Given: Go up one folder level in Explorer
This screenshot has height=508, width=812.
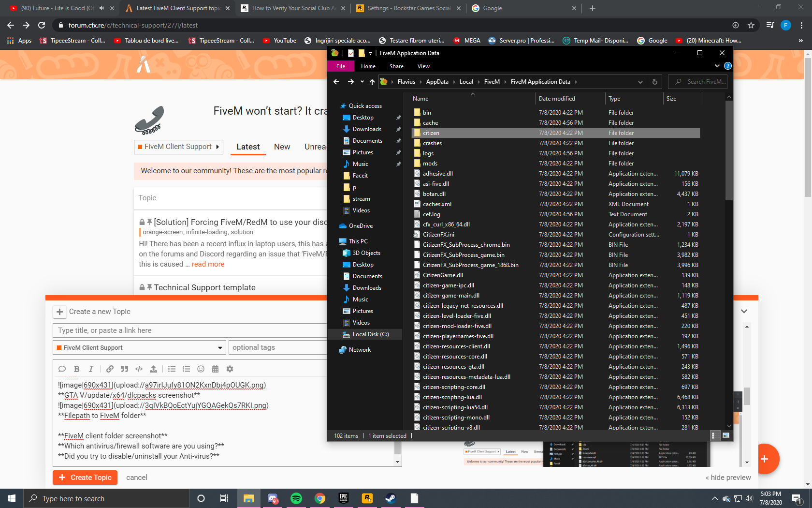Looking at the screenshot, I should click(372, 82).
